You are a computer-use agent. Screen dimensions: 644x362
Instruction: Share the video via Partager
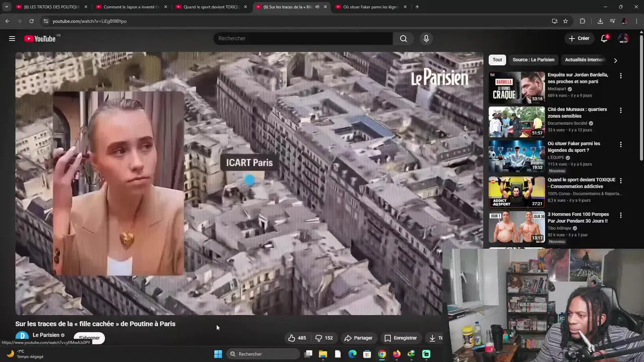[358, 338]
